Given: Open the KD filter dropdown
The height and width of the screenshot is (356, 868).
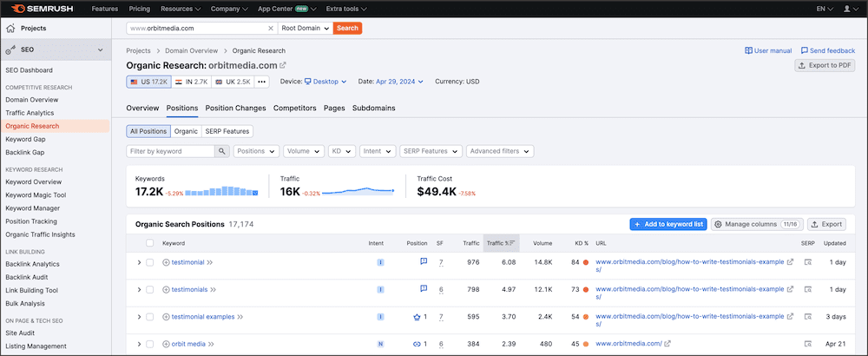Looking at the screenshot, I should click(x=341, y=151).
